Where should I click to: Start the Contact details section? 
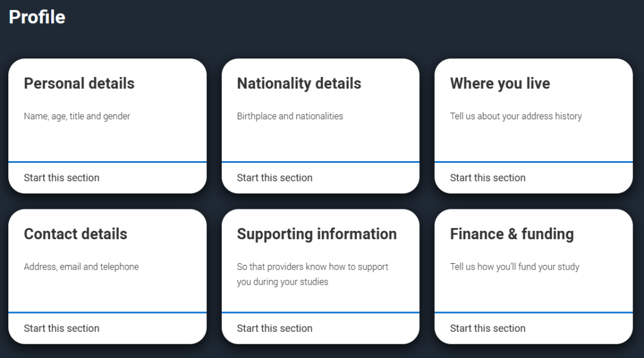[61, 328]
